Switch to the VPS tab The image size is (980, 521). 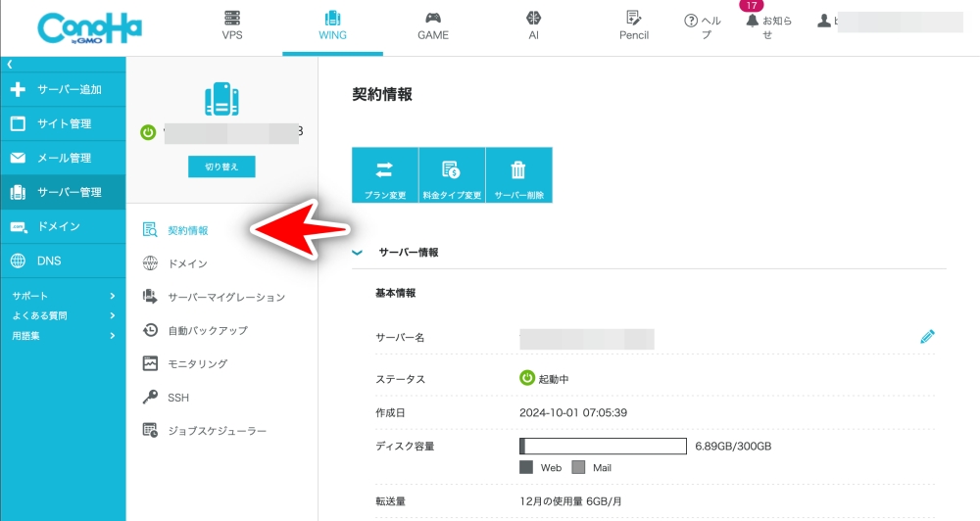tap(232, 26)
